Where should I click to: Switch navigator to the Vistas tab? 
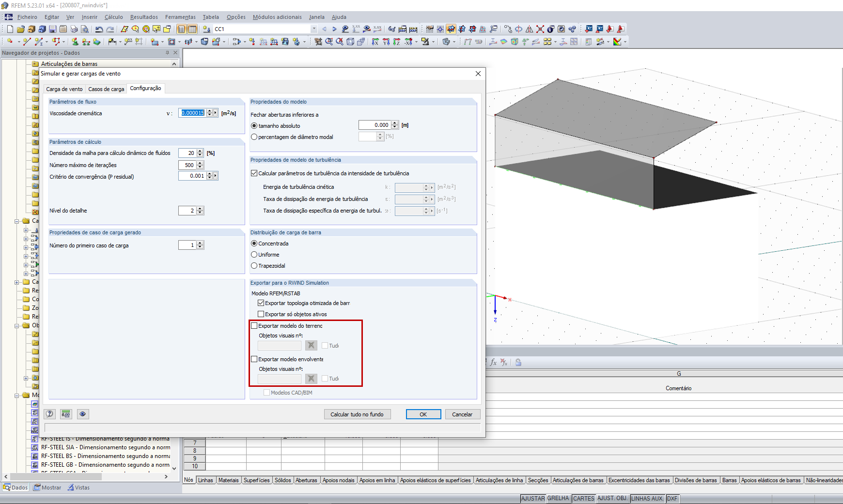click(78, 488)
